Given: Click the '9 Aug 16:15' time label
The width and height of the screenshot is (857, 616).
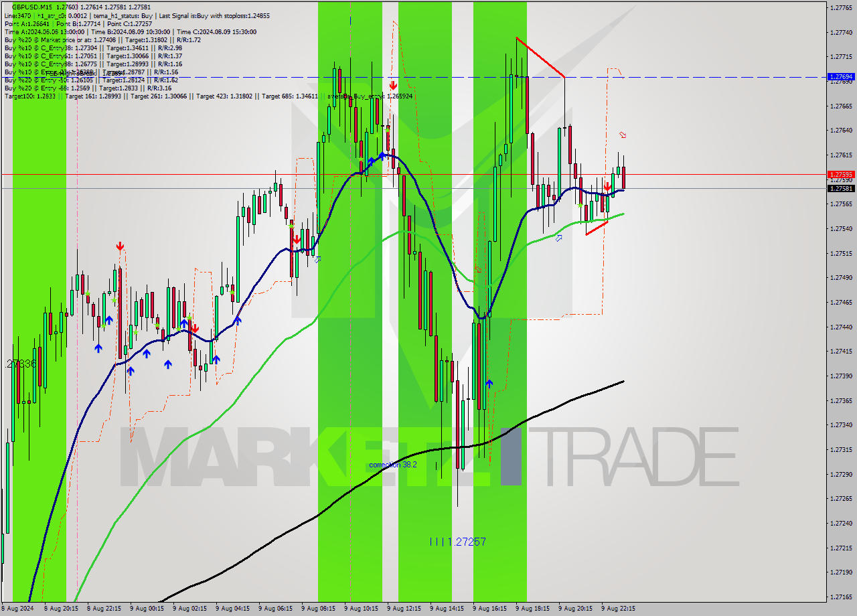Looking at the screenshot, I should click(x=489, y=609).
